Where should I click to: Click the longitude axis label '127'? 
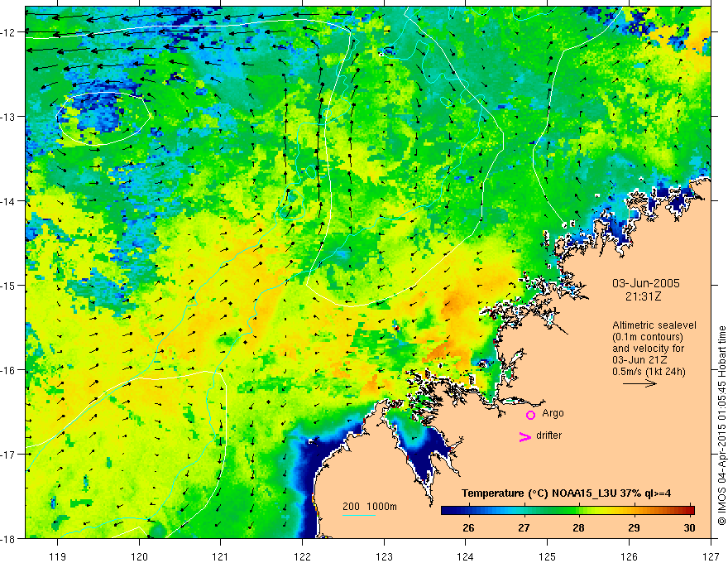(711, 556)
